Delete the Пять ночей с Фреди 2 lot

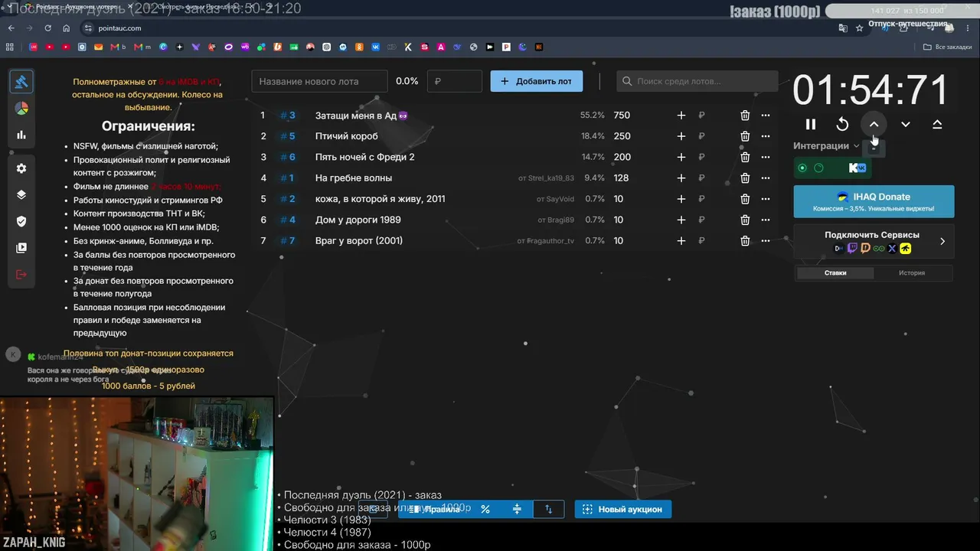tap(745, 157)
